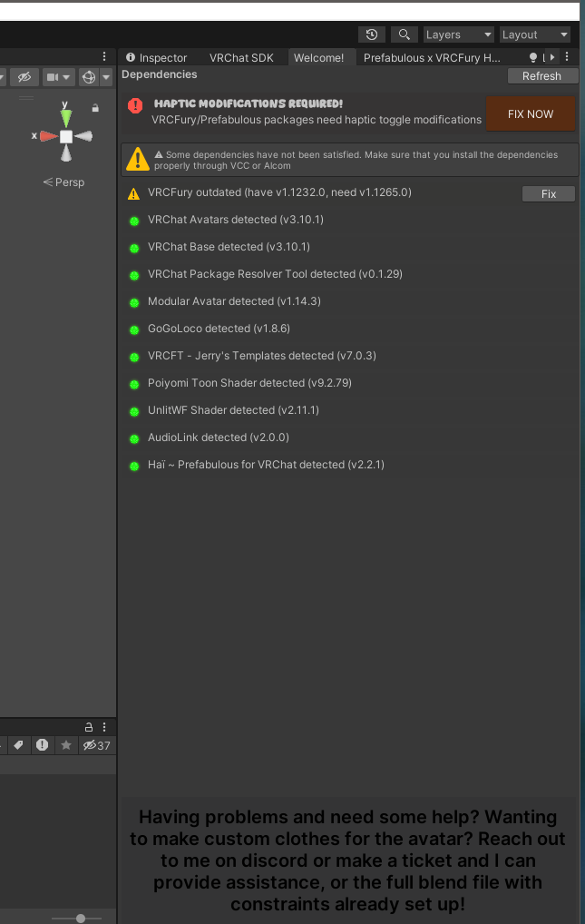Select the light bulb Lighting tab
This screenshot has height=924, width=585.
[x=533, y=58]
